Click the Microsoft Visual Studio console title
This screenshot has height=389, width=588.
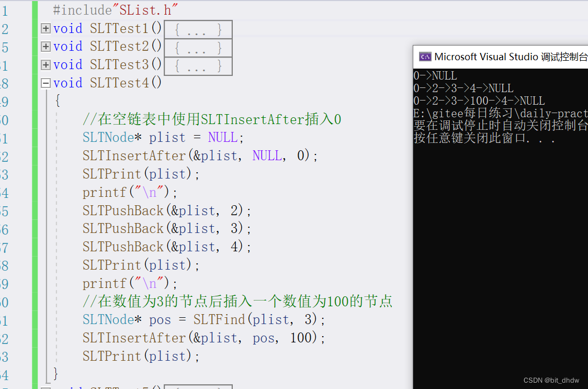[511, 57]
